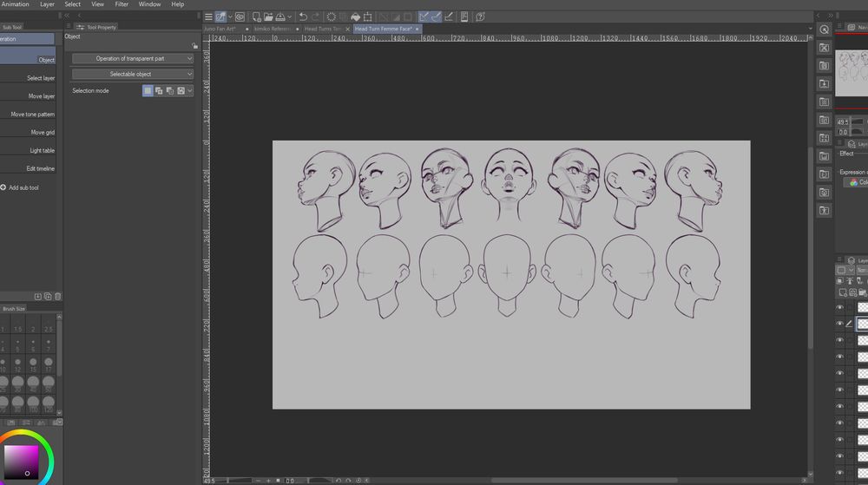Click the Fill paint bucket icon
This screenshot has height=485, width=868.
tap(355, 17)
